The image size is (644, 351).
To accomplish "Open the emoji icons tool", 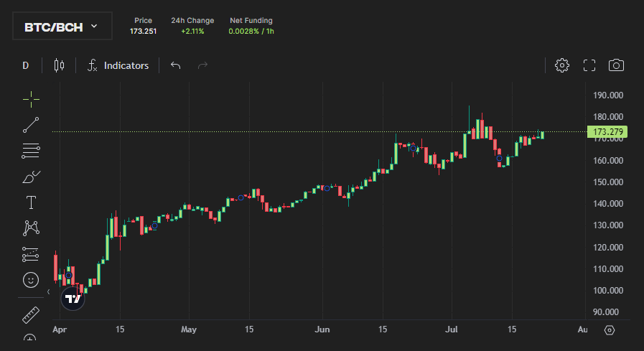I will point(31,280).
